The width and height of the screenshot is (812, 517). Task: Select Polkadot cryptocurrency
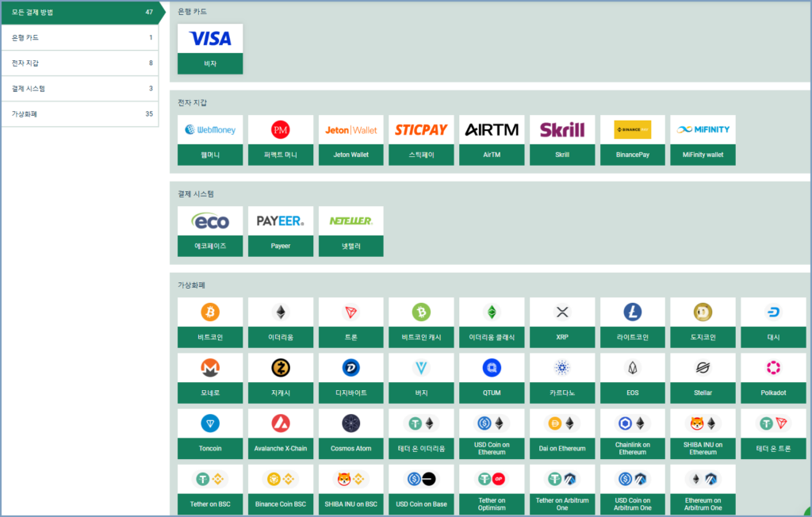click(773, 378)
